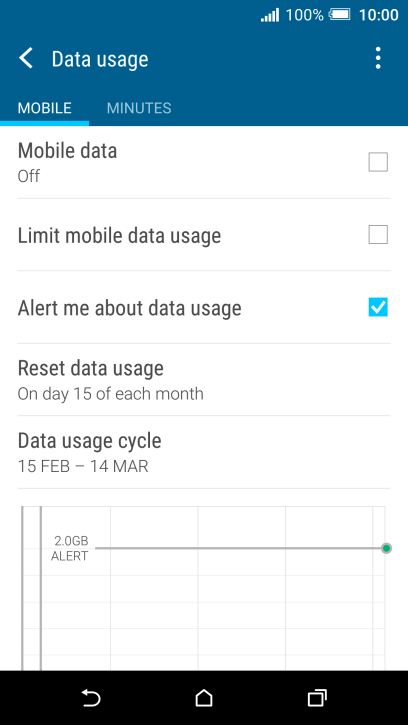Tap the Android back navigation button

(91, 698)
